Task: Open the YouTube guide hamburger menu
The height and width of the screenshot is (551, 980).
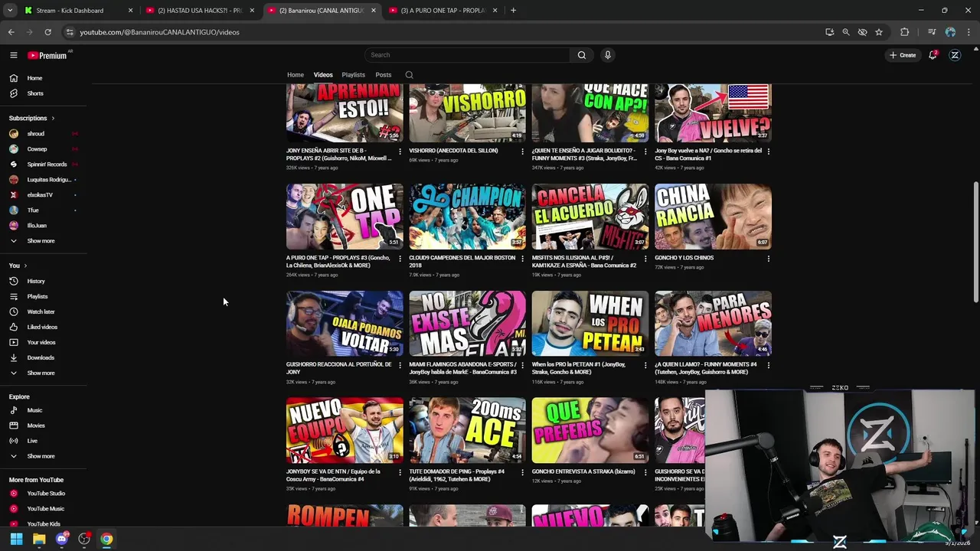Action: tap(13, 55)
